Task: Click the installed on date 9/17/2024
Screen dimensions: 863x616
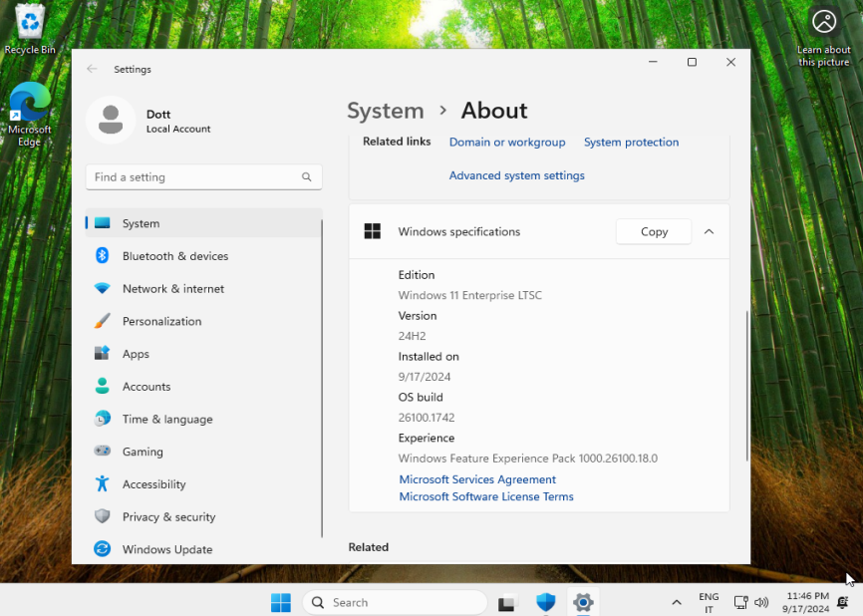Action: click(425, 377)
